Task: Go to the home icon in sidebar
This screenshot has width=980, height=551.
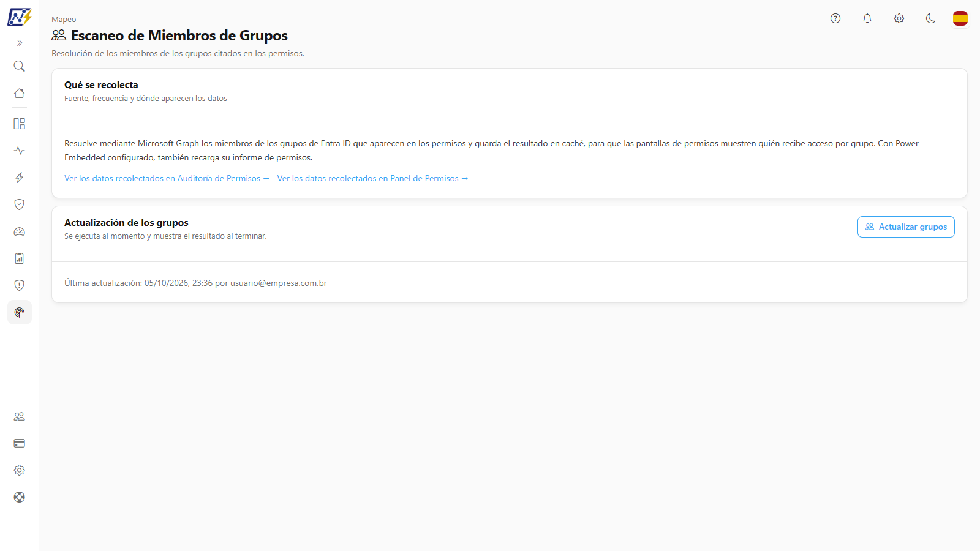Action: coord(20,93)
